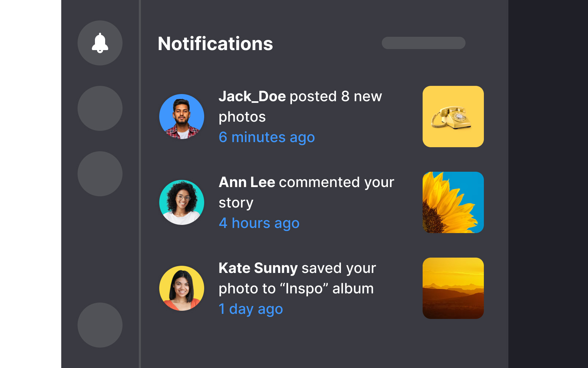Open the sunset photo saved to Inspo album

453,288
